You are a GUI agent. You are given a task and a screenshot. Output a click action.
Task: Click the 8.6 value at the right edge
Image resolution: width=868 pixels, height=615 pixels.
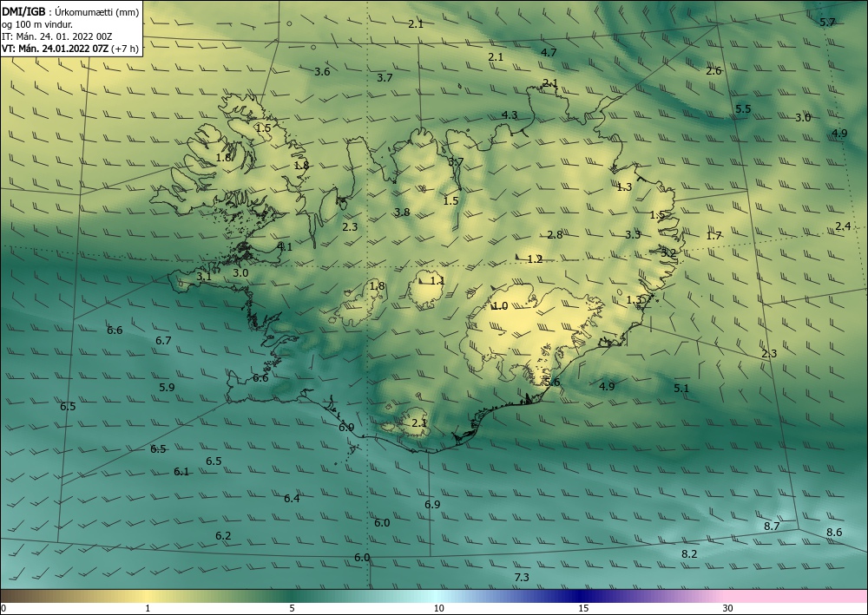tap(835, 533)
